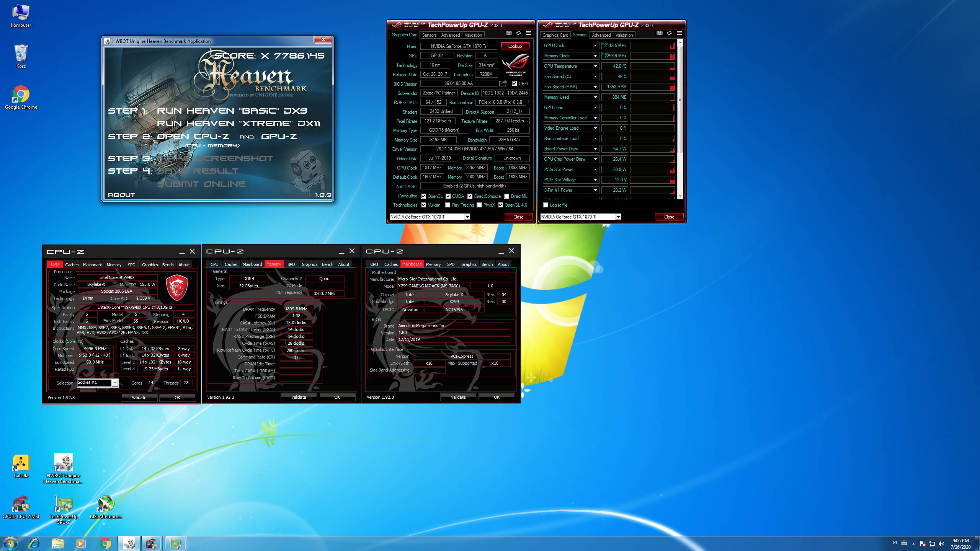Screen dimensions: 980x551
Task: Switch to Validation tab in the left GPU-Z
Action: click(x=473, y=35)
